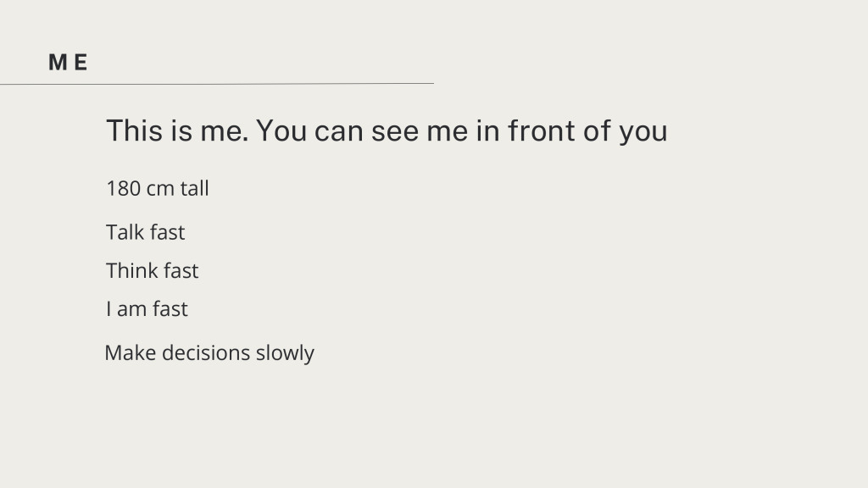868x488 pixels.
Task: Place cursor on the word 'front' in heading
Action: click(542, 131)
